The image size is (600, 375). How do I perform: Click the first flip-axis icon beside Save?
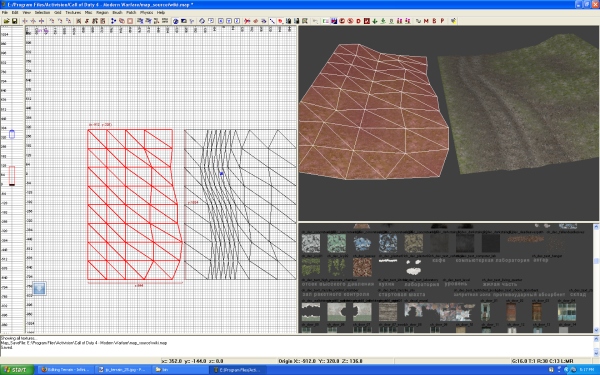tap(25, 21)
